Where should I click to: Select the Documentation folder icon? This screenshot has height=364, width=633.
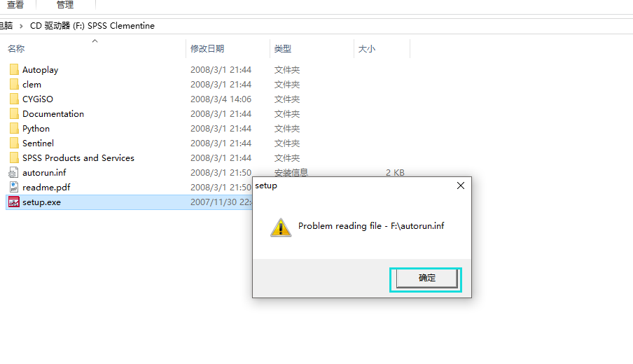click(14, 114)
